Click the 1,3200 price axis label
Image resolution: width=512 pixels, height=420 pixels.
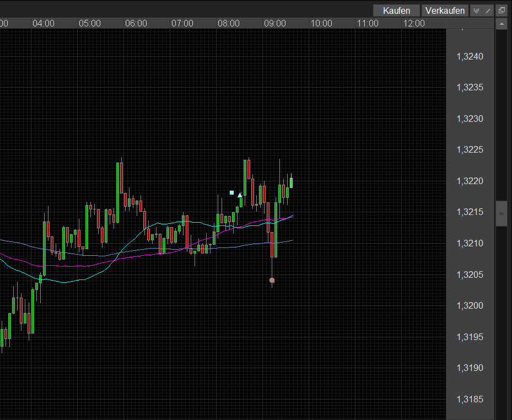pos(470,306)
